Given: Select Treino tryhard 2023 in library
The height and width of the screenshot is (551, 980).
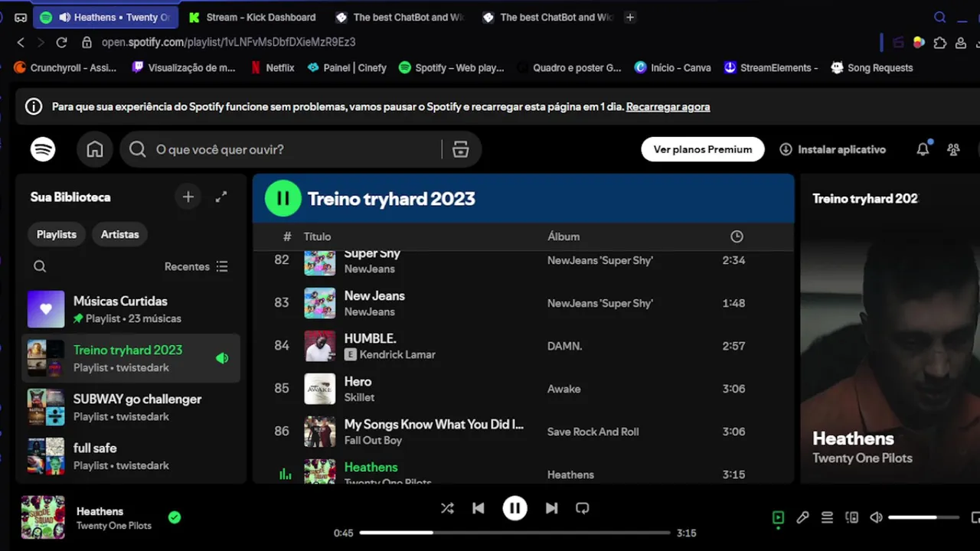Looking at the screenshot, I should point(131,358).
